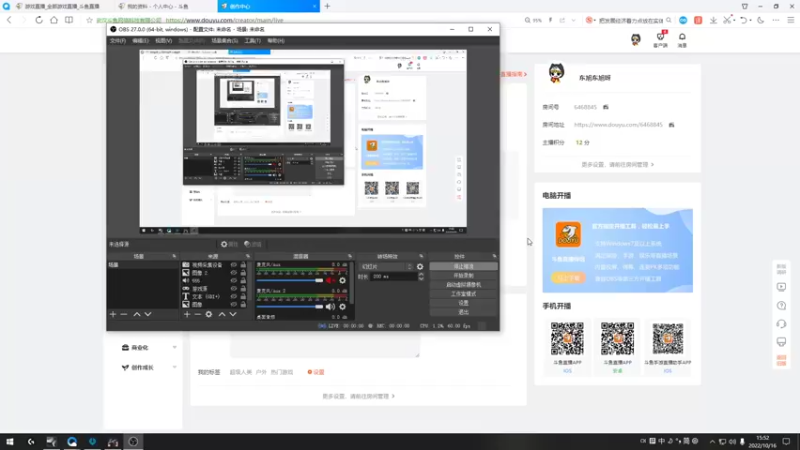Screen dimensions: 800x450
Task: Open transition properties gear icon
Action: [420, 267]
